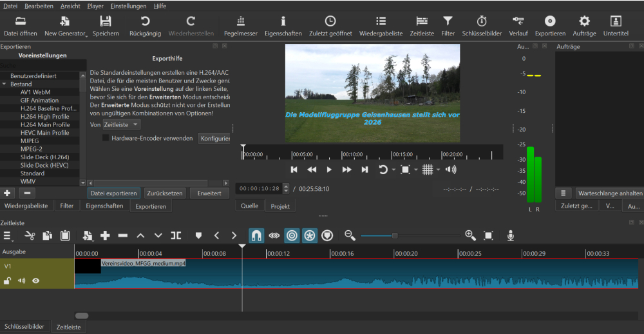Open the Schlüsselbilder toolbar panel
Screen dimensions: 644x334
click(x=482, y=26)
